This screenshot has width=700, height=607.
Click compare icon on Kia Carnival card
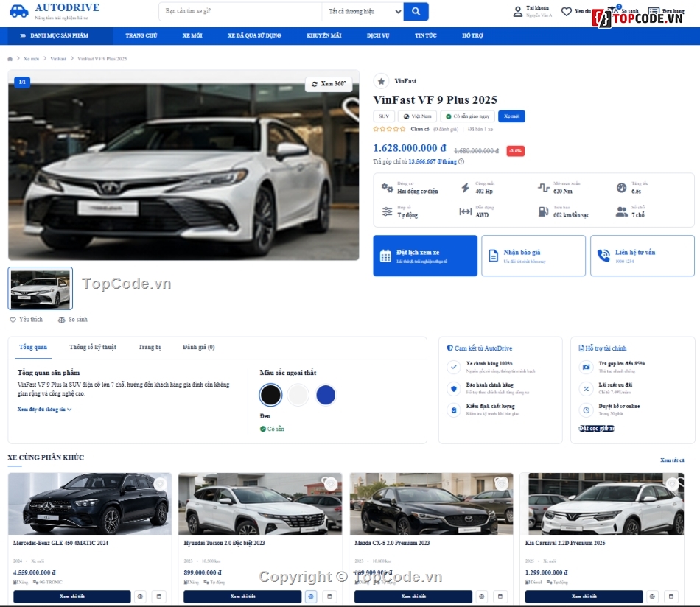652,596
